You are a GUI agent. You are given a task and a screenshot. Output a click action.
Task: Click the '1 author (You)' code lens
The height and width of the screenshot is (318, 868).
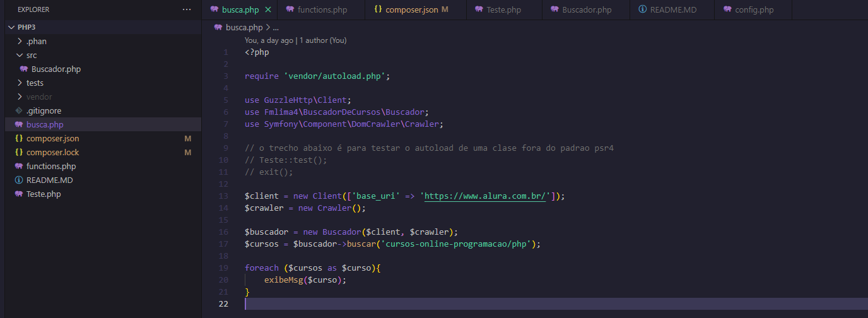[323, 40]
